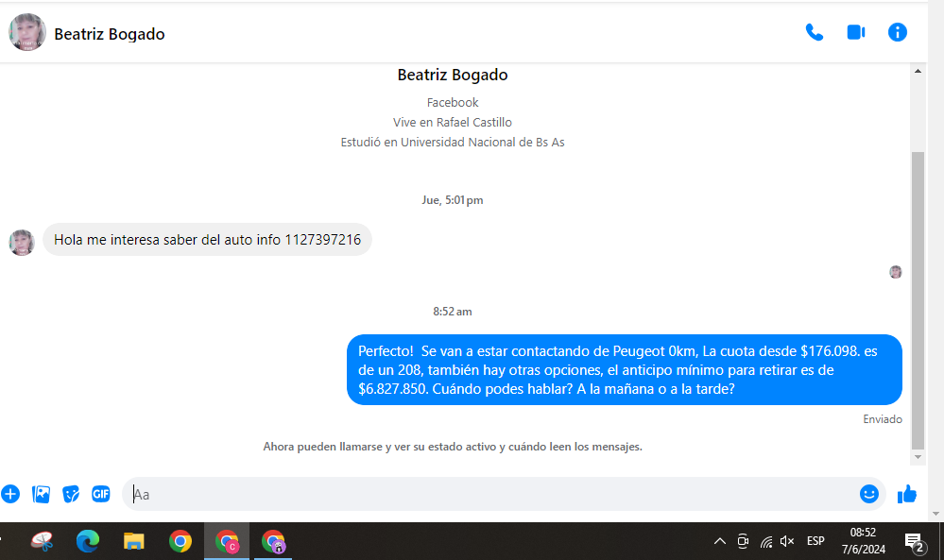
Task: Open more actions plus button
Action: (10, 494)
